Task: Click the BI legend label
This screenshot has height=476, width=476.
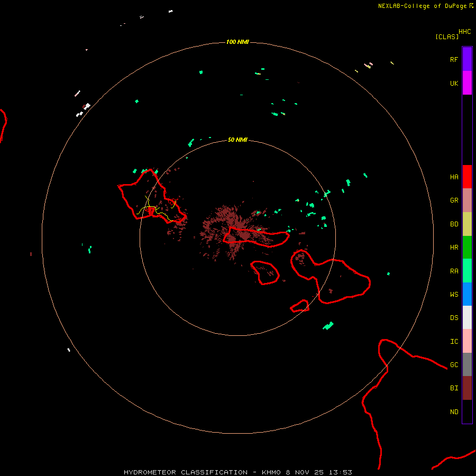Action: point(454,388)
